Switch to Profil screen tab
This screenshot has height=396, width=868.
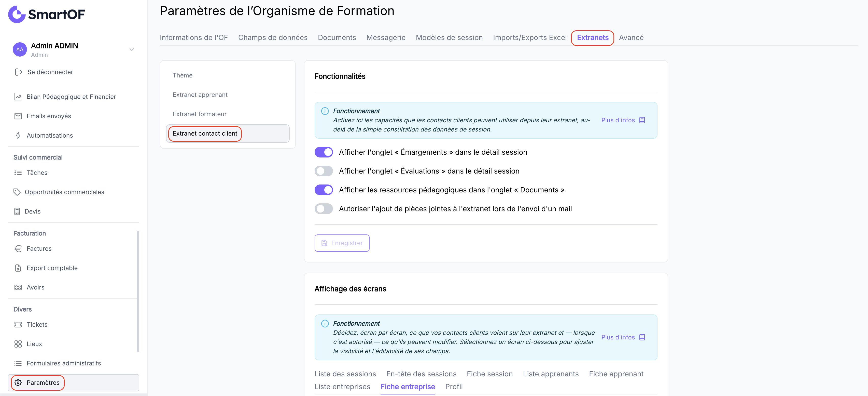click(454, 387)
